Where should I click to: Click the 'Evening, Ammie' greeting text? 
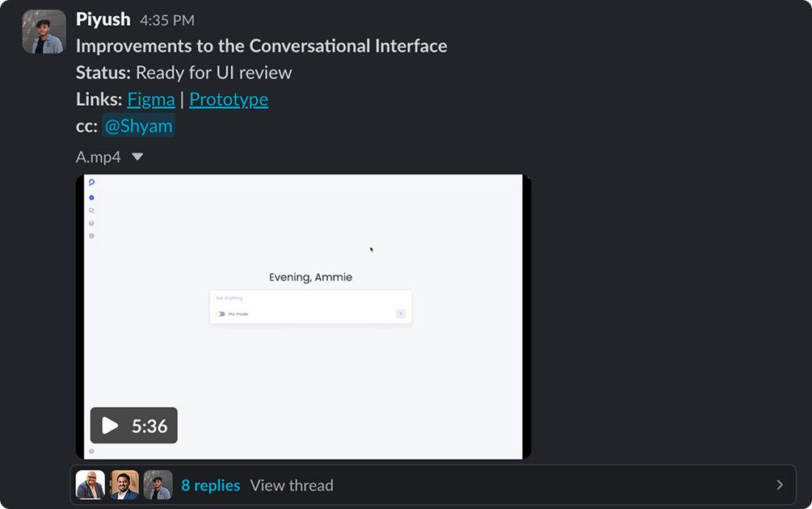click(311, 278)
